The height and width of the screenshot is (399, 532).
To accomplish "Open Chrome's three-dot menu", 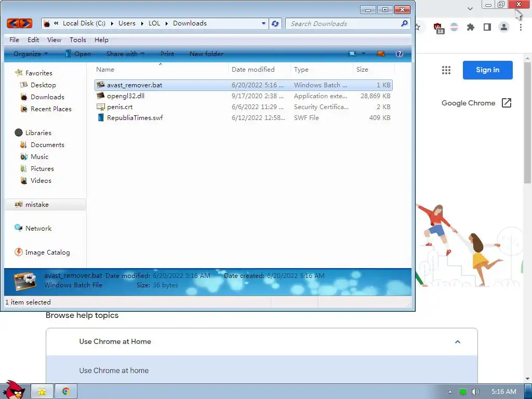I will click(x=521, y=27).
